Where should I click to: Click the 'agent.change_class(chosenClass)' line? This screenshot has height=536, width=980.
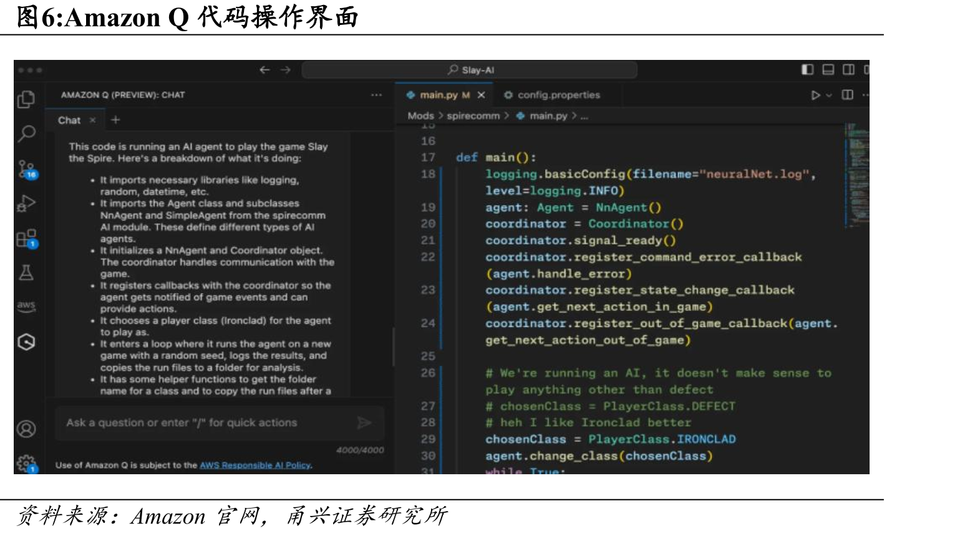pos(599,456)
